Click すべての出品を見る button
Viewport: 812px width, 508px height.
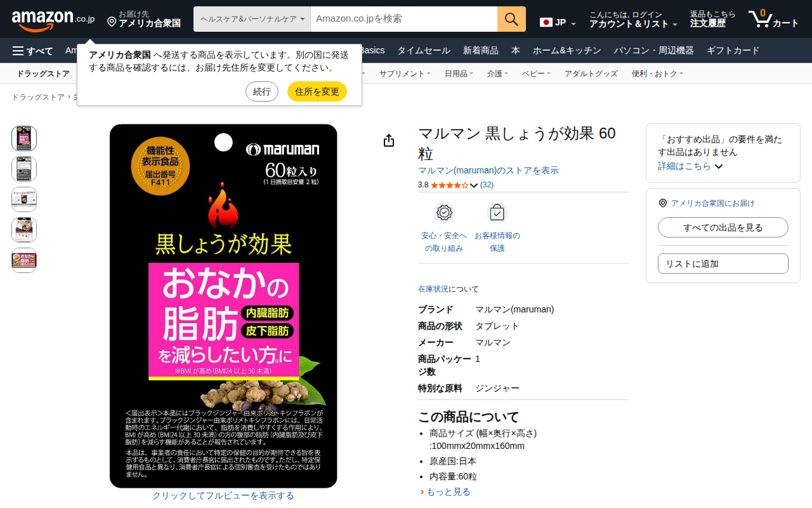coord(723,227)
